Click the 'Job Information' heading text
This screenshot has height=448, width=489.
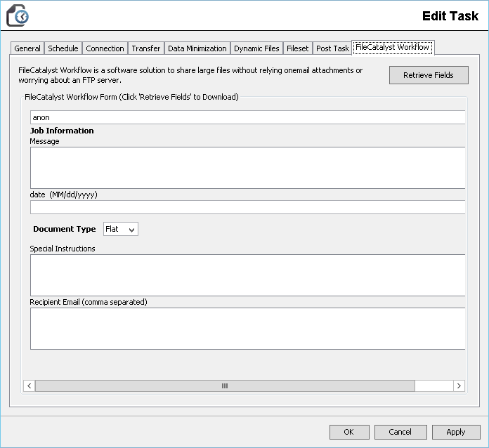tap(62, 131)
